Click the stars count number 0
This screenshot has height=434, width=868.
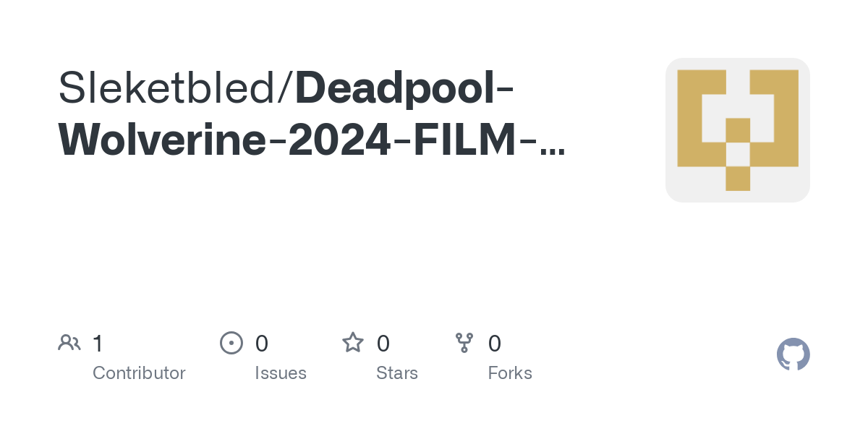click(x=383, y=344)
